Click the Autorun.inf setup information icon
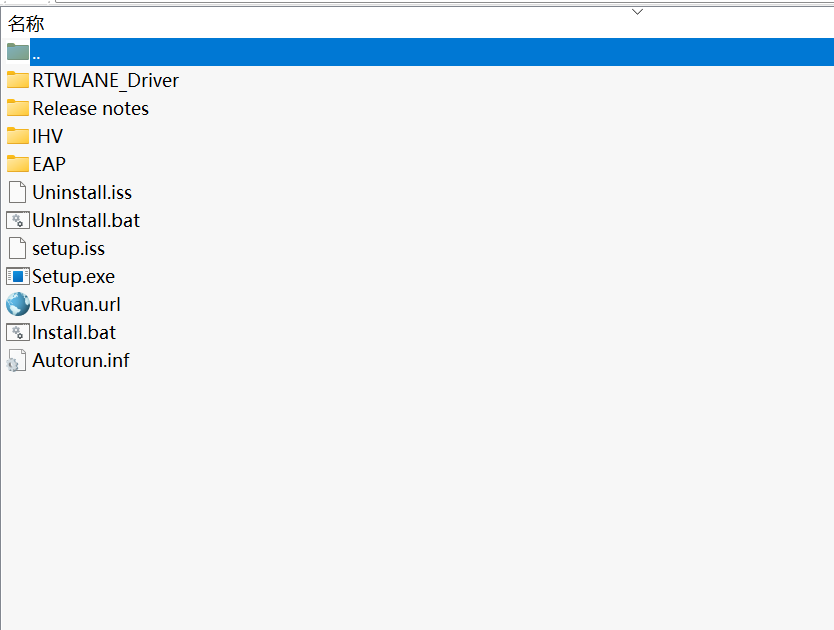The height and width of the screenshot is (630, 834). (x=16, y=360)
